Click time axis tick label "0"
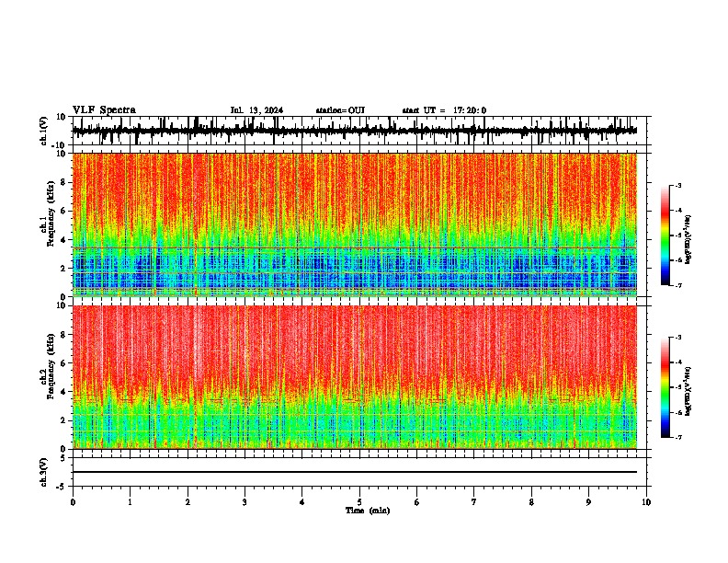 point(73,502)
